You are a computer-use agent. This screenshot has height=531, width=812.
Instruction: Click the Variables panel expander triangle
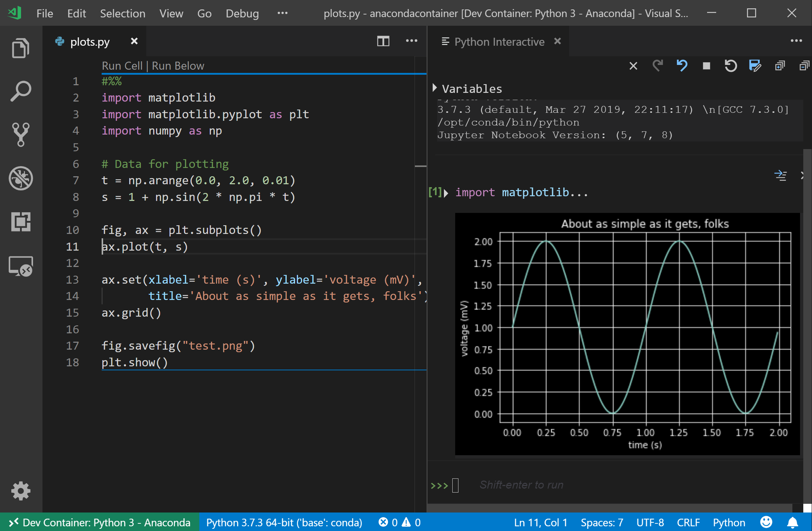point(436,88)
